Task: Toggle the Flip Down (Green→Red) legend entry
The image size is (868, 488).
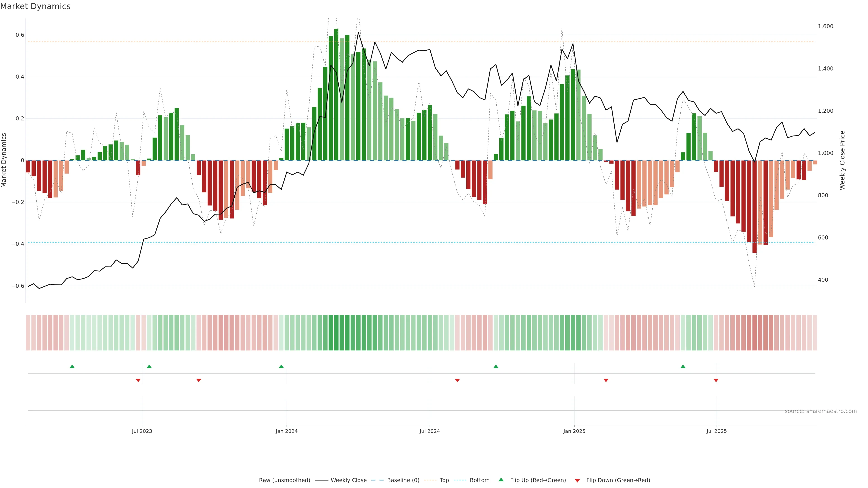Action: tap(618, 480)
